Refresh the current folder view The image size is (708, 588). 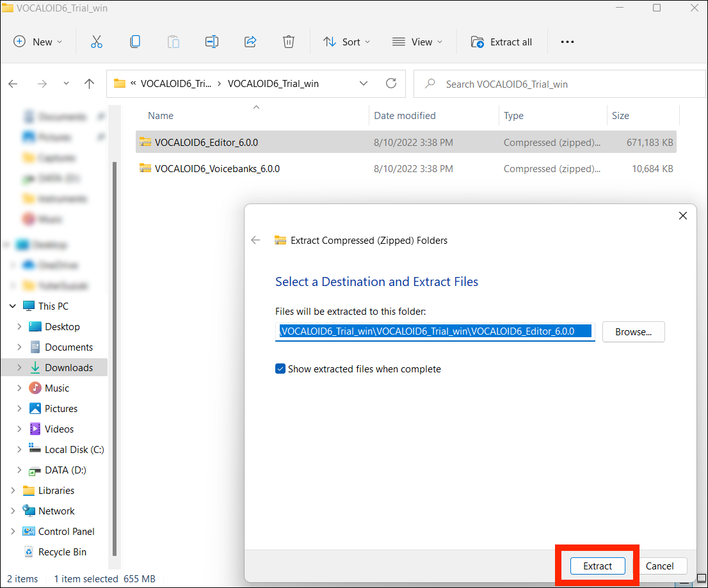(391, 84)
